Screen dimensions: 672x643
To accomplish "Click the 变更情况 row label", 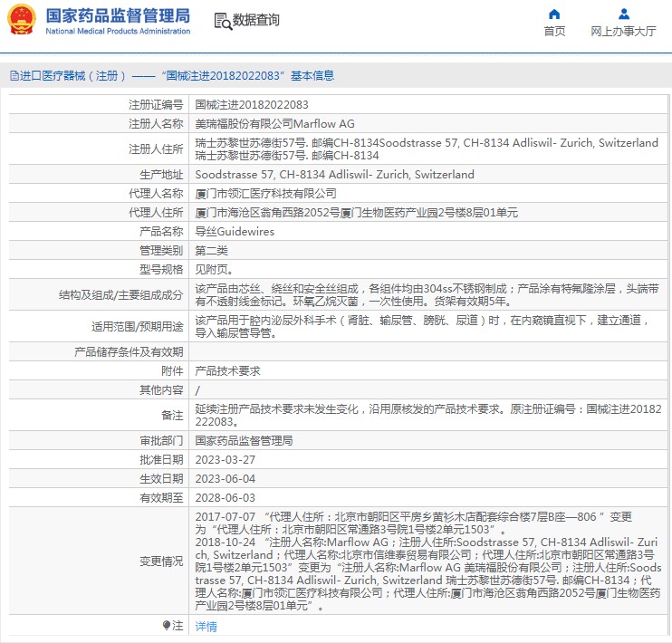I will pyautogui.click(x=161, y=561).
